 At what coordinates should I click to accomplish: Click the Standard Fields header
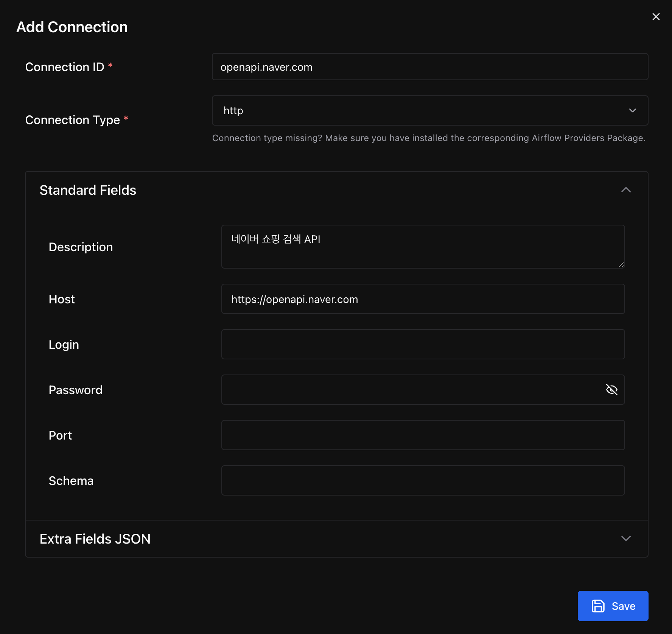click(88, 190)
